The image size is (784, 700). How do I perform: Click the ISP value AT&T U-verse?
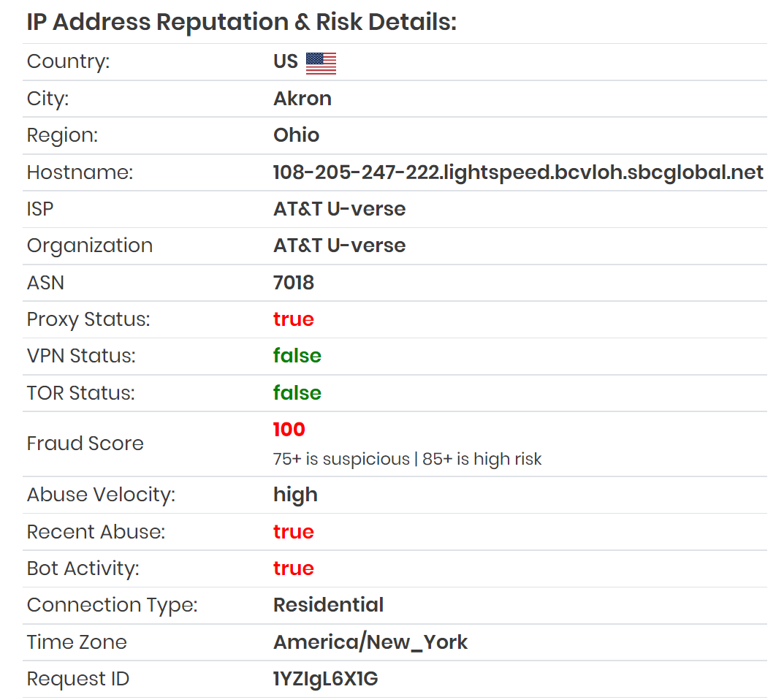[340, 209]
